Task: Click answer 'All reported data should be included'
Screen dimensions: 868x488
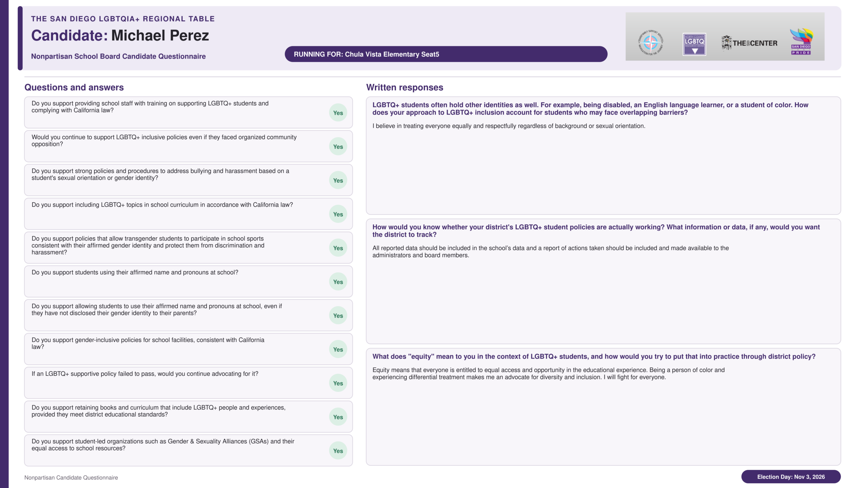Action: [x=551, y=252]
